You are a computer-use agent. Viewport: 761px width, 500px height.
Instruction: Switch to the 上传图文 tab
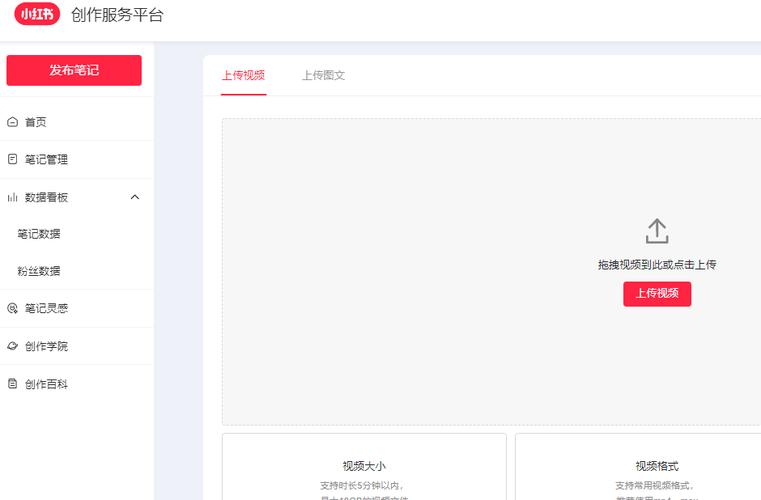pos(323,75)
